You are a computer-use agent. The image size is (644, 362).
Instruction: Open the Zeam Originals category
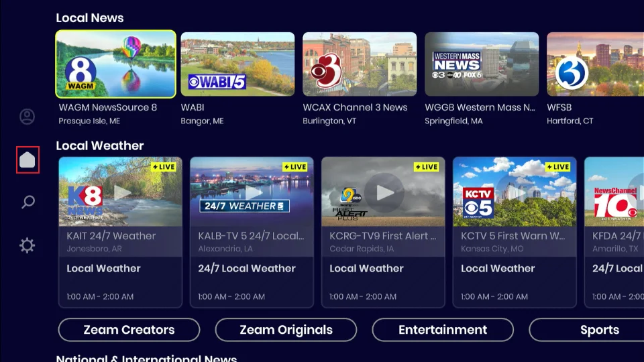286,330
